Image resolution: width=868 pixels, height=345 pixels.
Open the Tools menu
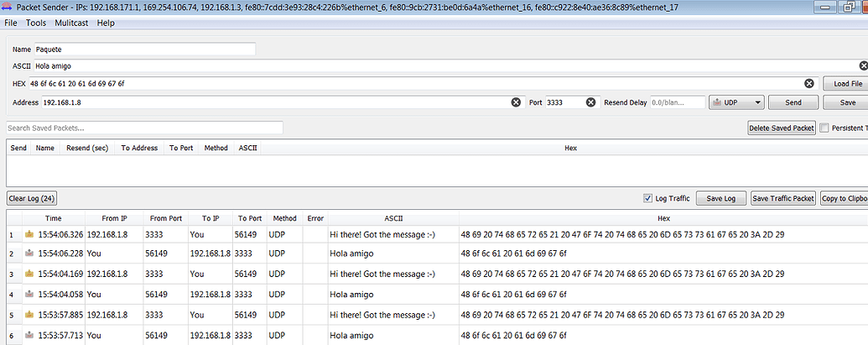(36, 23)
